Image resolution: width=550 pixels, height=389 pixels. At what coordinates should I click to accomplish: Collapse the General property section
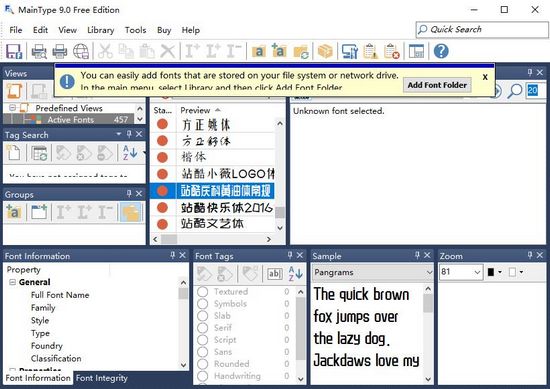(12, 282)
